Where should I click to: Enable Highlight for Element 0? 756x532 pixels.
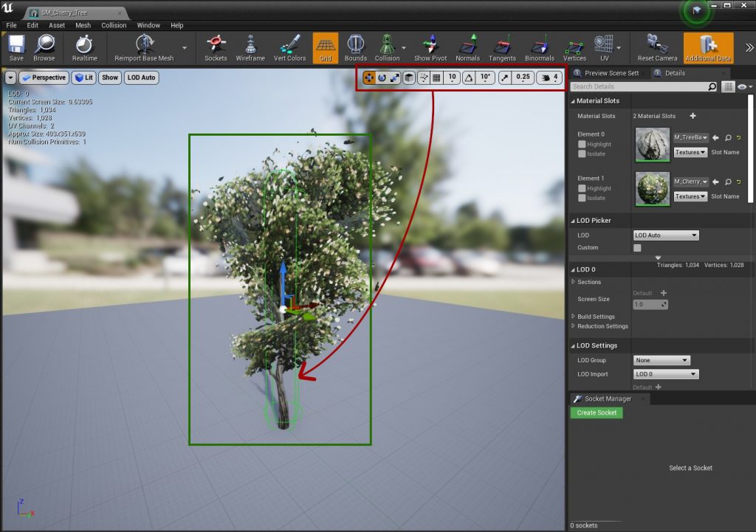click(x=582, y=144)
